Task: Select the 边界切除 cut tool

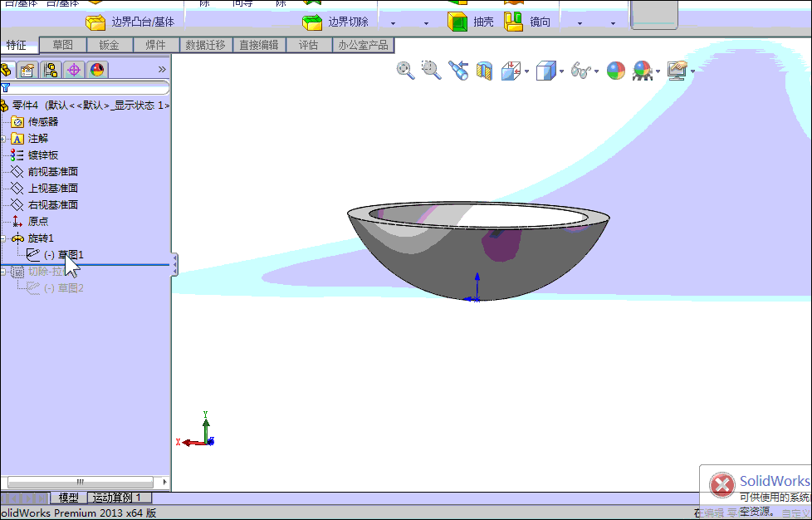Action: pyautogui.click(x=335, y=22)
